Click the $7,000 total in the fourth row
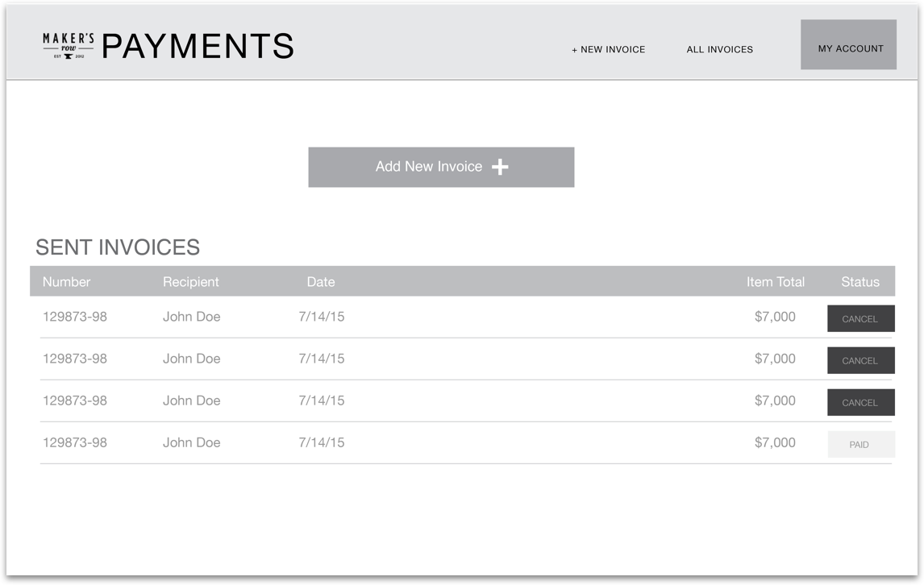The height and width of the screenshot is (585, 924). coord(774,442)
